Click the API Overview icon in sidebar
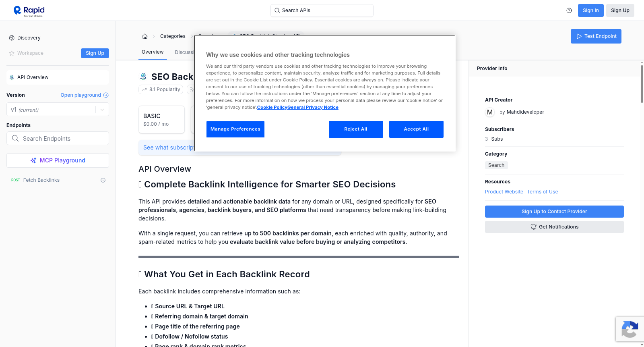The height and width of the screenshot is (347, 644). [12, 77]
